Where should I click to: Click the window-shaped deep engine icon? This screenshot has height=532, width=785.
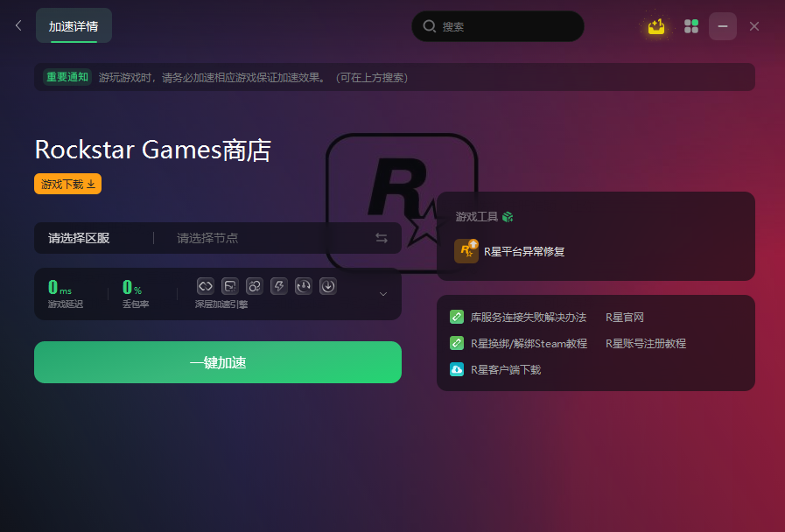tap(230, 286)
